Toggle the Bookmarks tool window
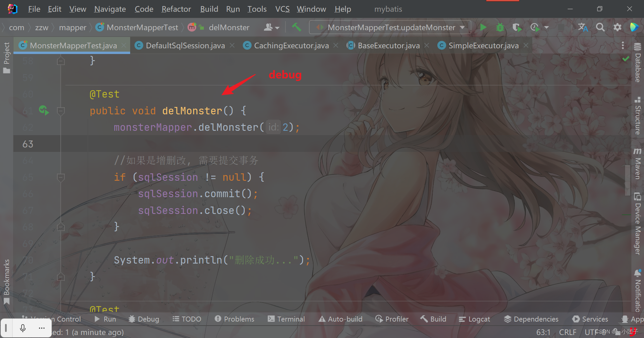The height and width of the screenshot is (338, 644). (x=6, y=282)
